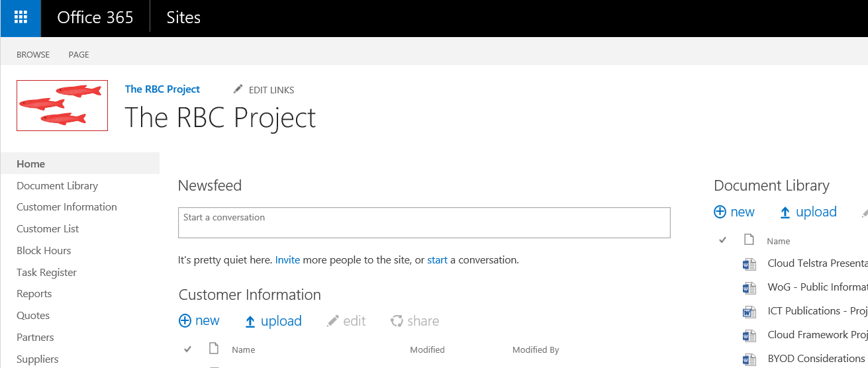
Task: Click the upload arrow icon in Document Library
Action: [x=785, y=212]
